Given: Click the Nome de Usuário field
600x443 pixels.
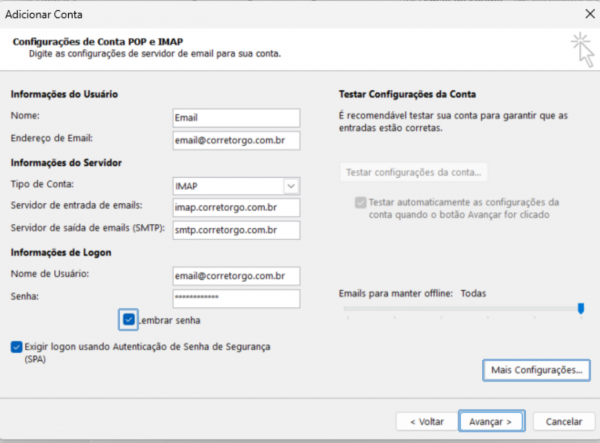Looking at the screenshot, I should pyautogui.click(x=236, y=276).
